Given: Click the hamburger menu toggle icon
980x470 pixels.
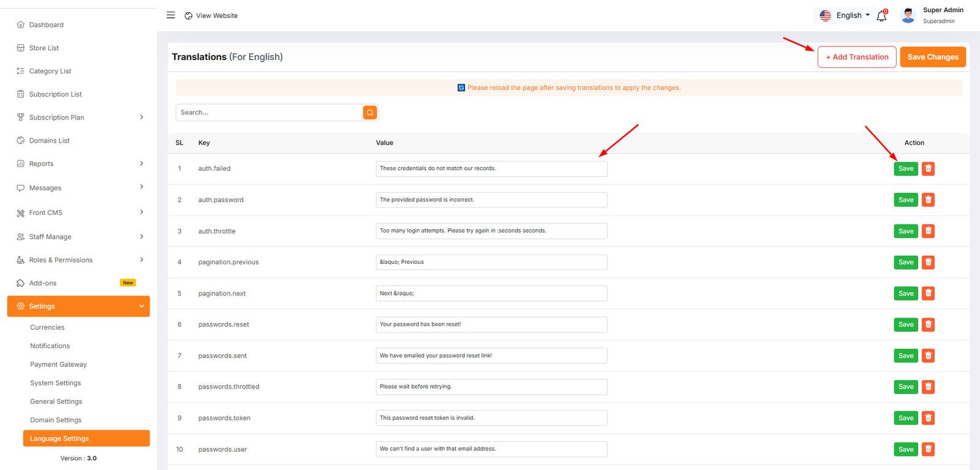Looking at the screenshot, I should pyautogui.click(x=171, y=15).
